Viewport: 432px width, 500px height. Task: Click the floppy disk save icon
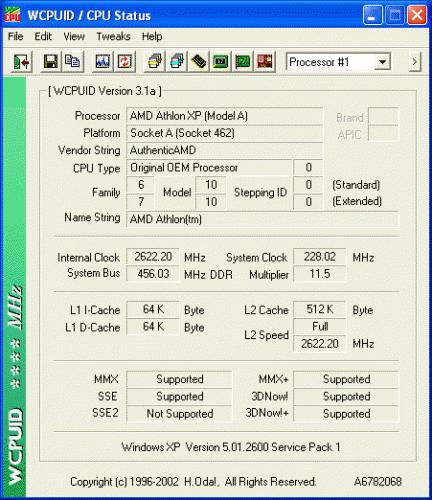pos(50,62)
